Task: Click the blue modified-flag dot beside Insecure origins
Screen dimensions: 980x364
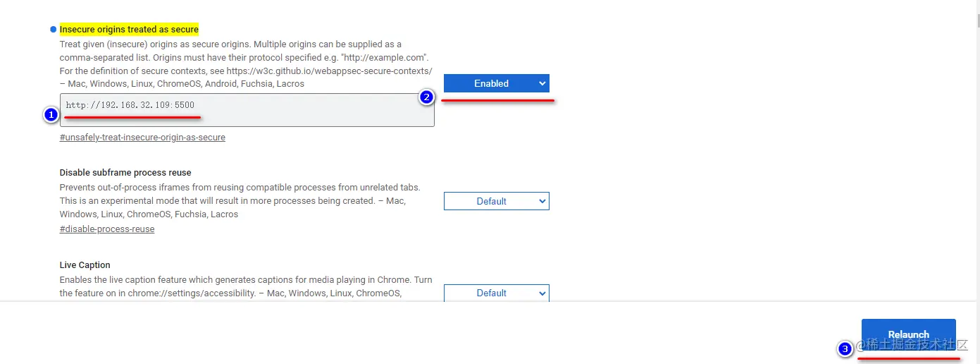Action: (x=53, y=30)
